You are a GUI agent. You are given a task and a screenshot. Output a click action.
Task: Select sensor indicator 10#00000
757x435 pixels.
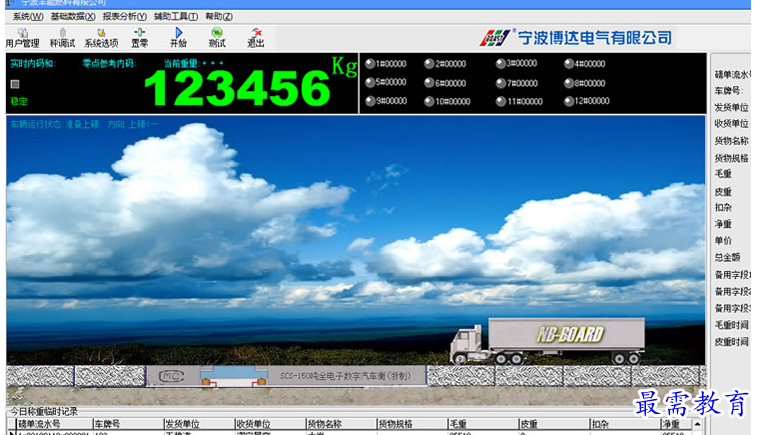coord(448,101)
